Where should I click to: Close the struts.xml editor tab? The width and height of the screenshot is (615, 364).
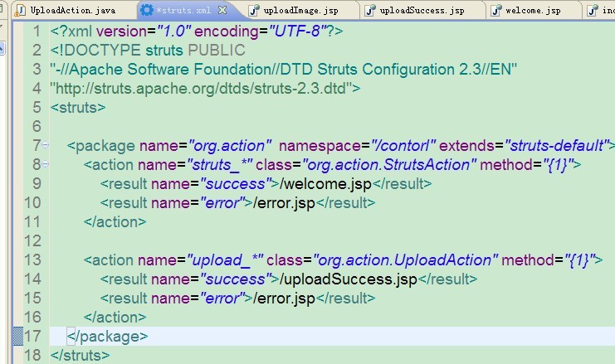point(222,10)
